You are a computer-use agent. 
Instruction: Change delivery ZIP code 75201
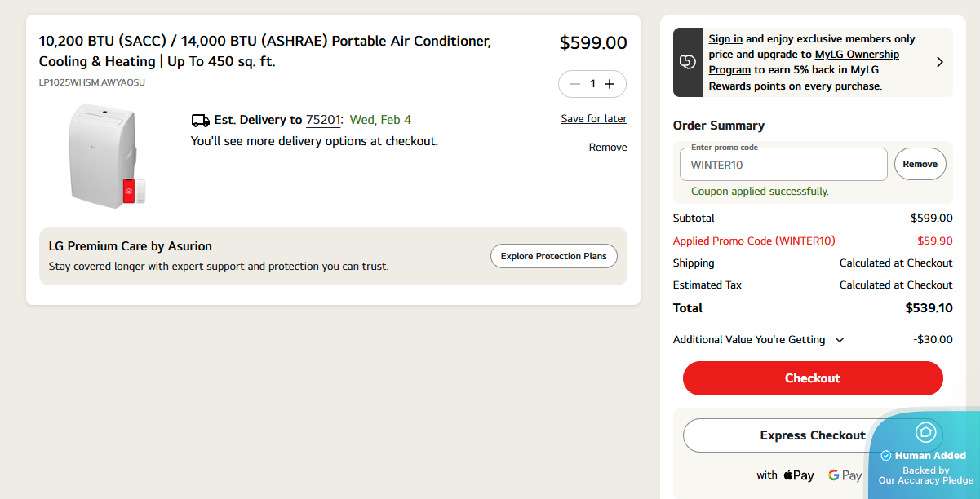tap(324, 121)
